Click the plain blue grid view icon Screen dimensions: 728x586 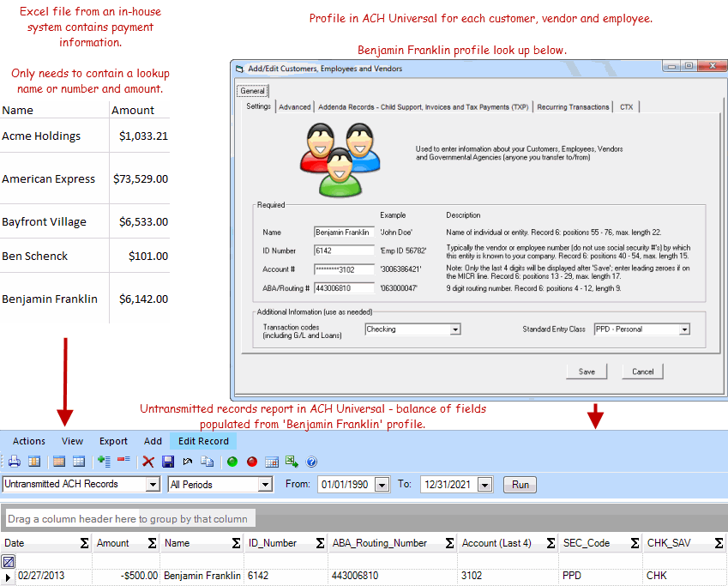pyautogui.click(x=79, y=462)
